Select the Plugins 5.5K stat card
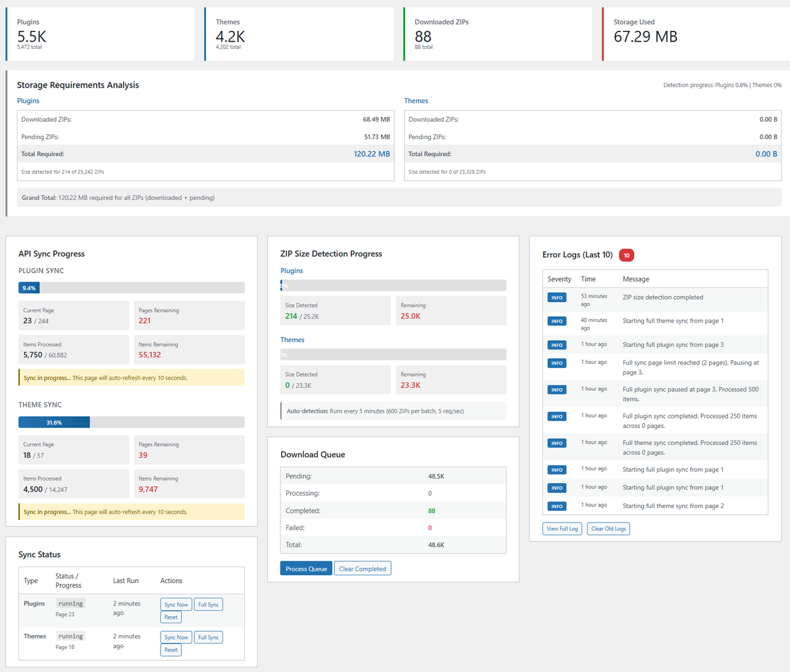The height and width of the screenshot is (672, 790). point(101,34)
